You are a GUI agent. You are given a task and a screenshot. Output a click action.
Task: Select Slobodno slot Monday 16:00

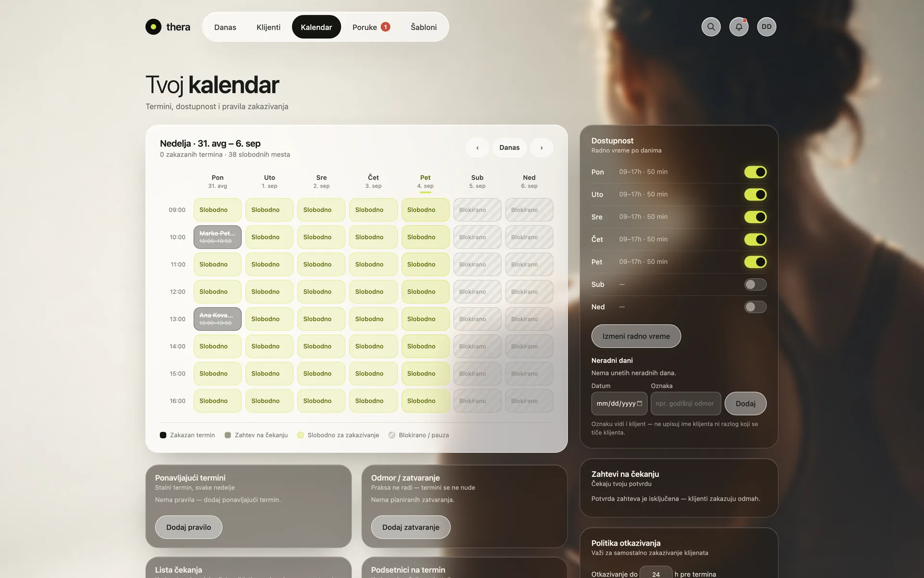(218, 401)
